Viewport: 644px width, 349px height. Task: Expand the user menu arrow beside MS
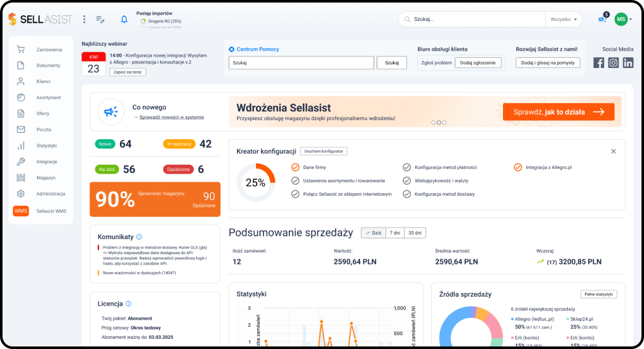[631, 19]
